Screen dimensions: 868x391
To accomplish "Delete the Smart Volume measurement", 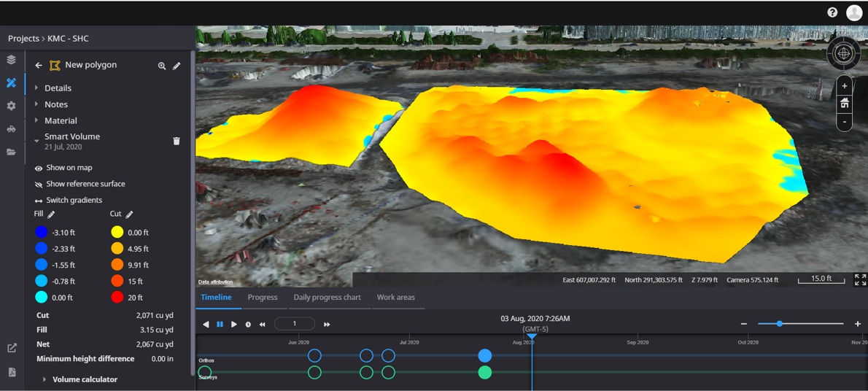I will point(176,141).
